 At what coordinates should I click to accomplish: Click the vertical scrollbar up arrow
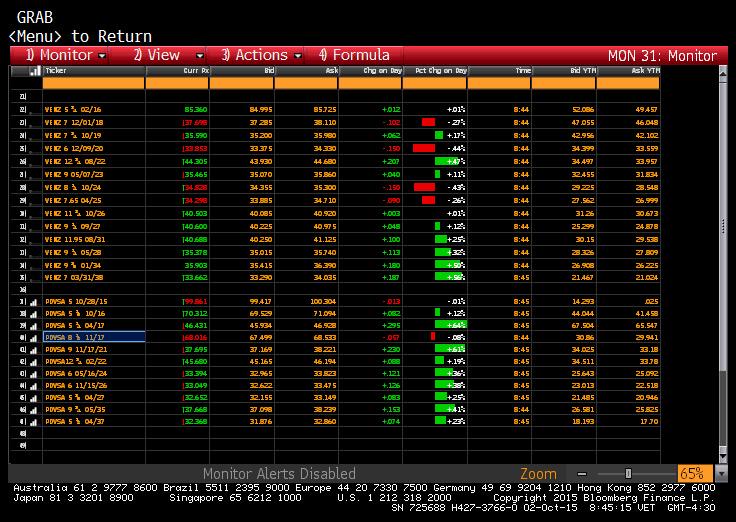(x=723, y=73)
